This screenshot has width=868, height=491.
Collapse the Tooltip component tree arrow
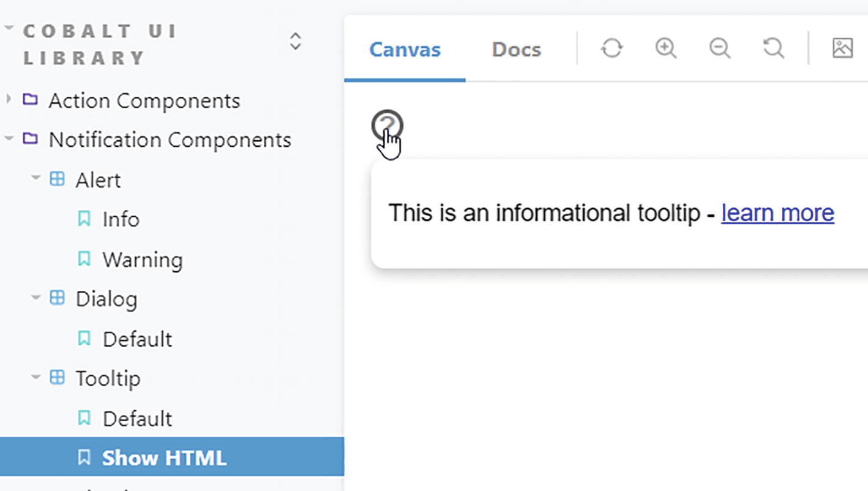(36, 378)
